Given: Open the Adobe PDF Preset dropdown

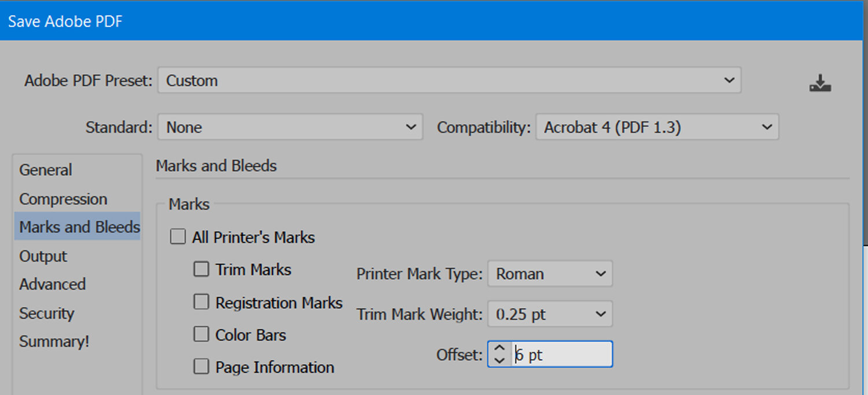Looking at the screenshot, I should (x=450, y=80).
